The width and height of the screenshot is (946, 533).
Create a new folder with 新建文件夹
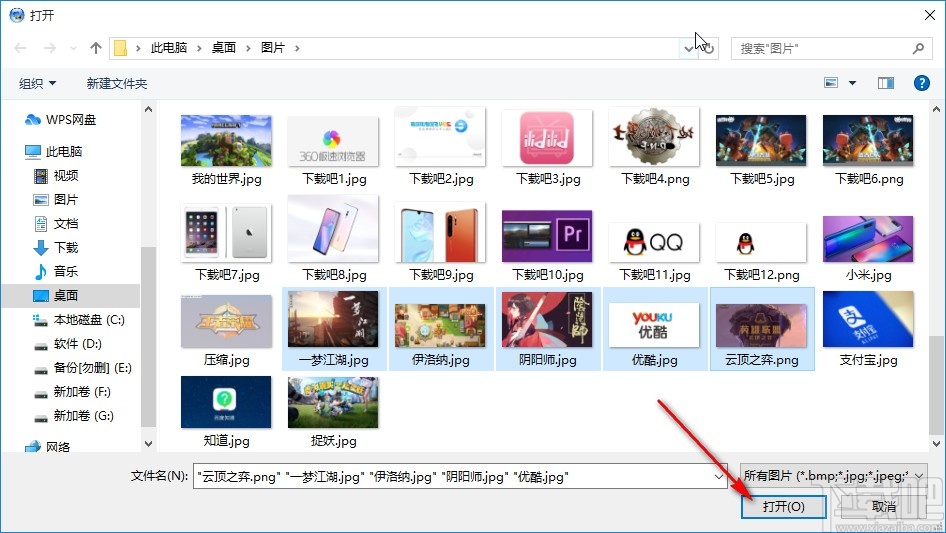tap(116, 83)
